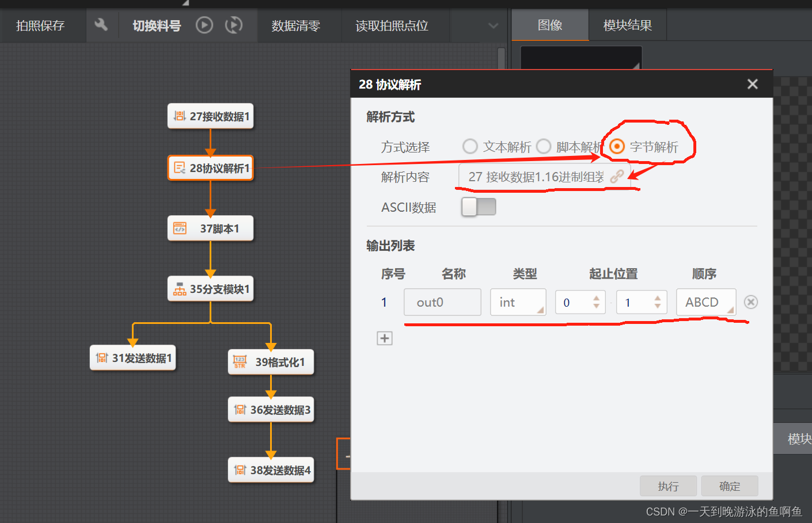Image resolution: width=812 pixels, height=523 pixels.
Task: Open the ABCD byte order dropdown
Action: (x=706, y=302)
